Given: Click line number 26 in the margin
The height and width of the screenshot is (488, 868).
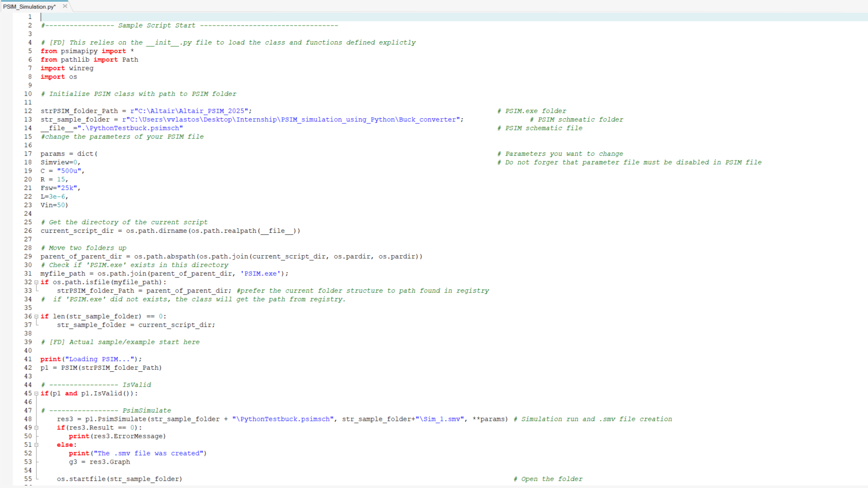Looking at the screenshot, I should 28,231.
